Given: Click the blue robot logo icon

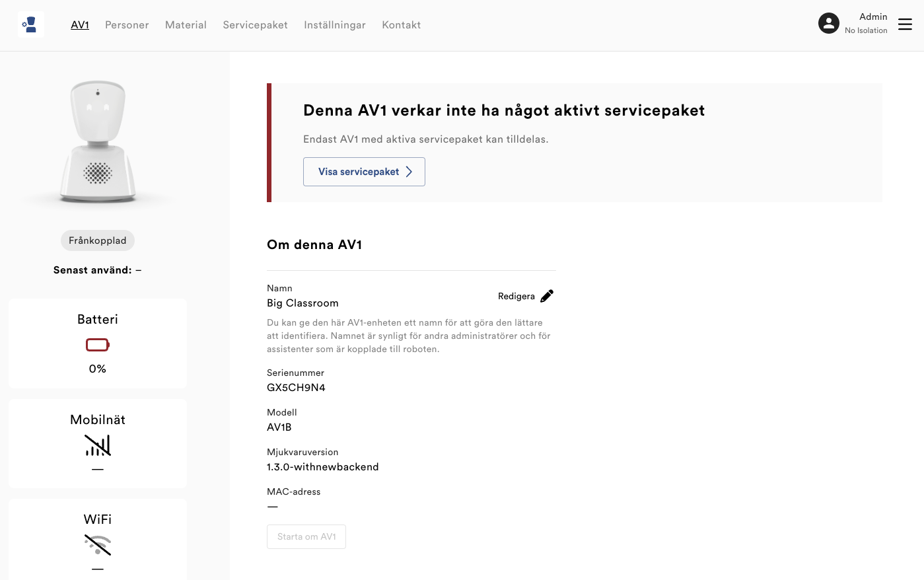Looking at the screenshot, I should pos(30,24).
